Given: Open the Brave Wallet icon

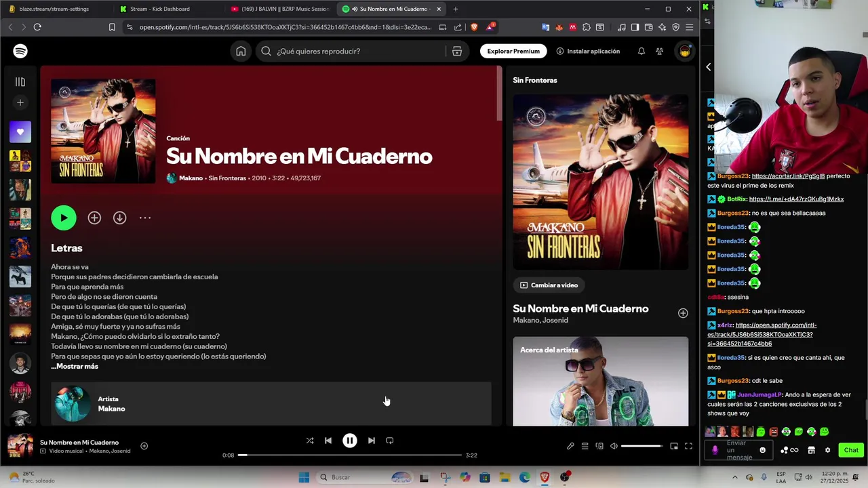Looking at the screenshot, I should [x=648, y=27].
